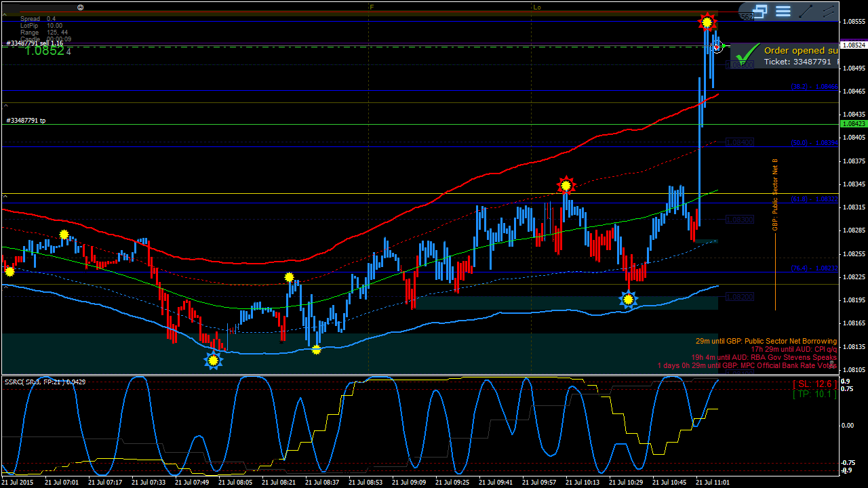Screen dimensions: 868x488
Task: Click the '21 Jul 2015' date on time axis
Action: [x=18, y=483]
